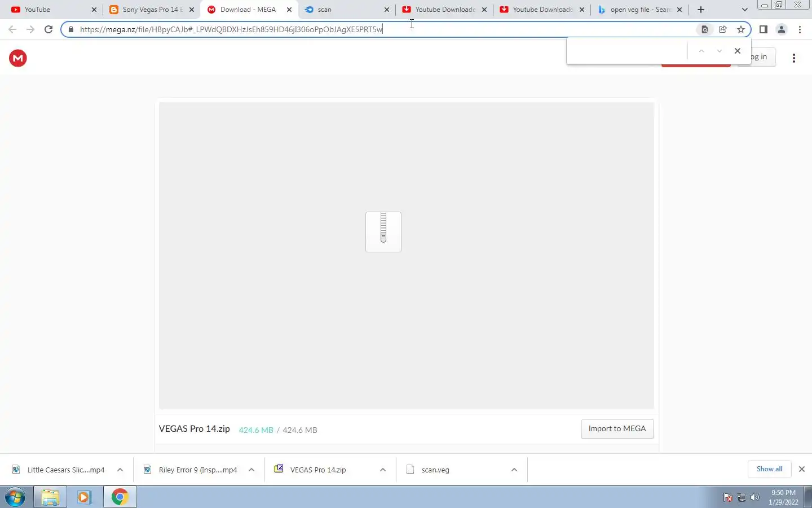Image resolution: width=812 pixels, height=508 pixels.
Task: Click the address bar URL
Action: (x=231, y=29)
